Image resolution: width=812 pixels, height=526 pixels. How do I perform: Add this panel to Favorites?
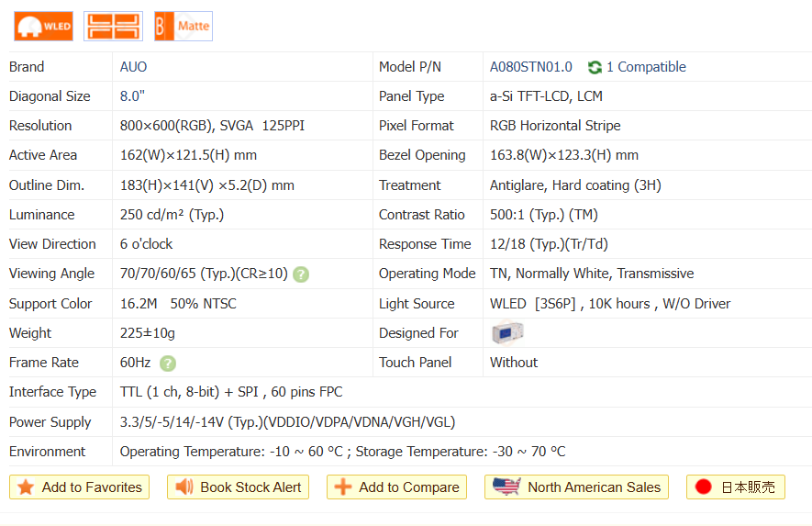coord(79,487)
